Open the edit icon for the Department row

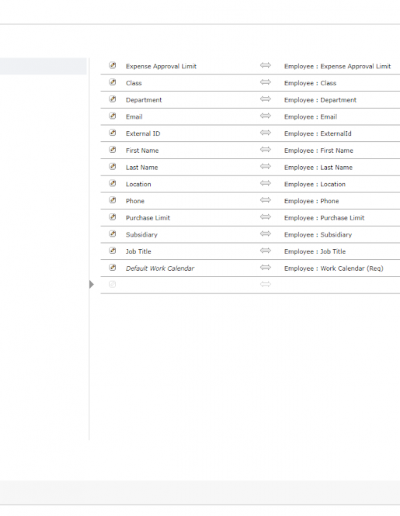(x=113, y=99)
